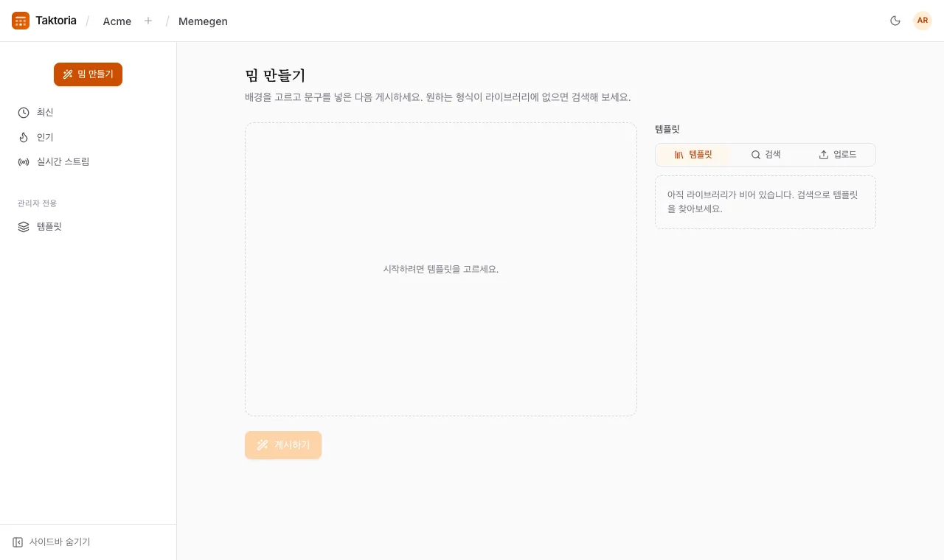
Task: Click the page description starting with 배경을 고르고
Action: (438, 97)
